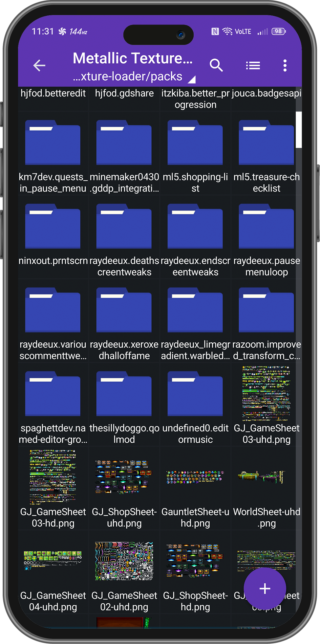This screenshot has height=644, width=320.
Task: Tap the Metallic Texture title text
Action: 133,58
